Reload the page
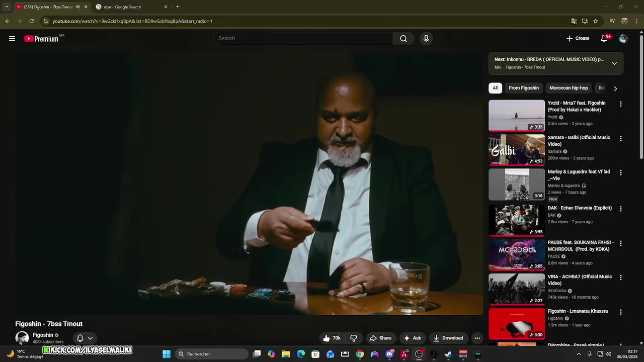The height and width of the screenshot is (362, 644). (31, 21)
